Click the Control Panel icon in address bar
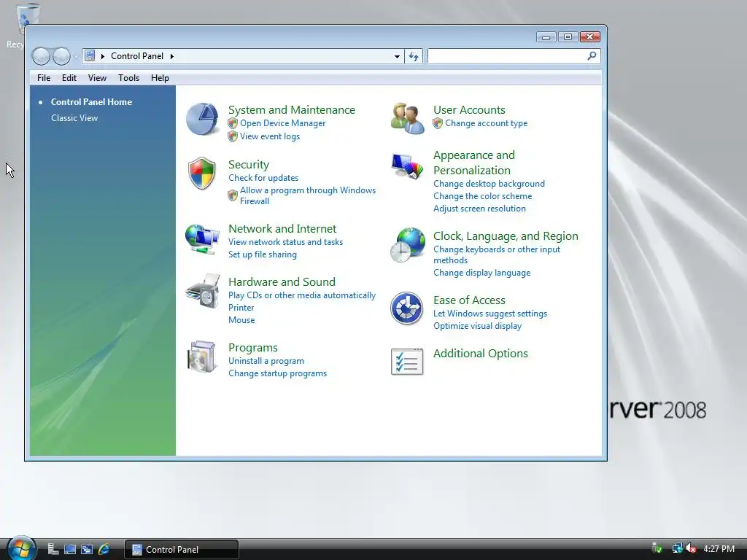The image size is (747, 560). coord(90,55)
